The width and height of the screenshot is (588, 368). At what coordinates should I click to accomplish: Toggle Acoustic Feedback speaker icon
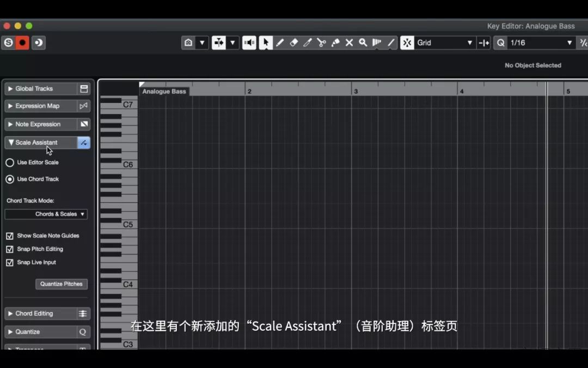coord(249,43)
